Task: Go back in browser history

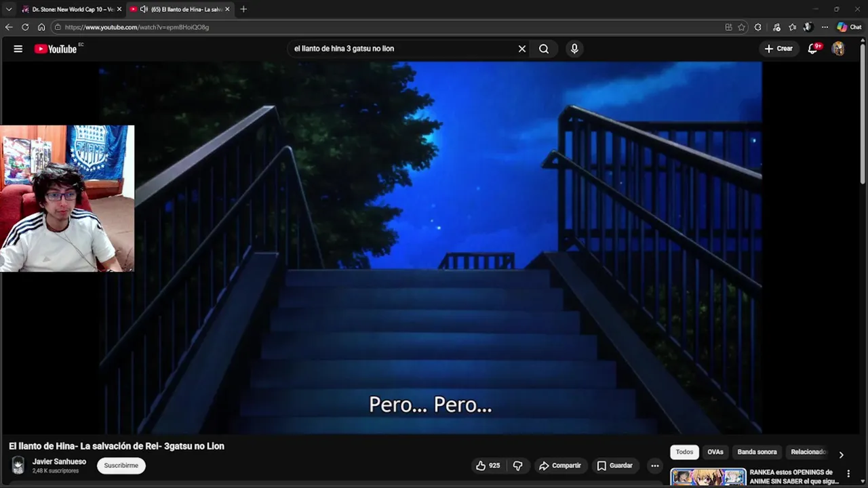Action: point(9,27)
